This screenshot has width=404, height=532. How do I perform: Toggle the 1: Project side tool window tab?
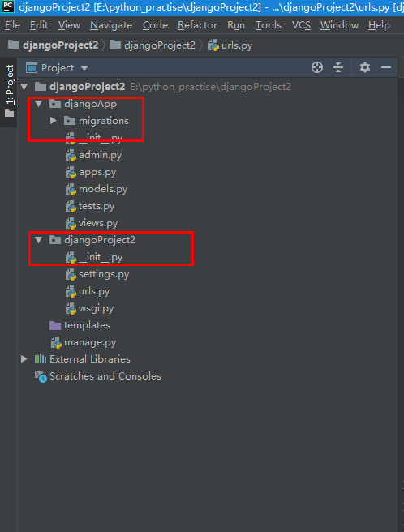click(10, 91)
